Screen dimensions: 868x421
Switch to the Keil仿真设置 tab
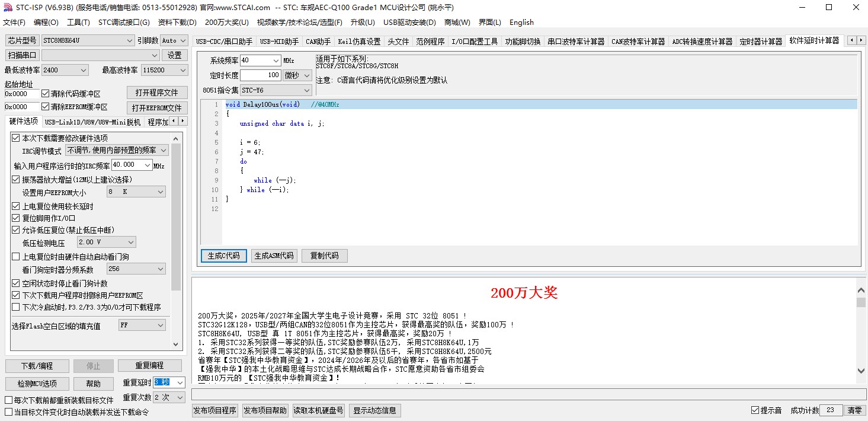(x=359, y=42)
